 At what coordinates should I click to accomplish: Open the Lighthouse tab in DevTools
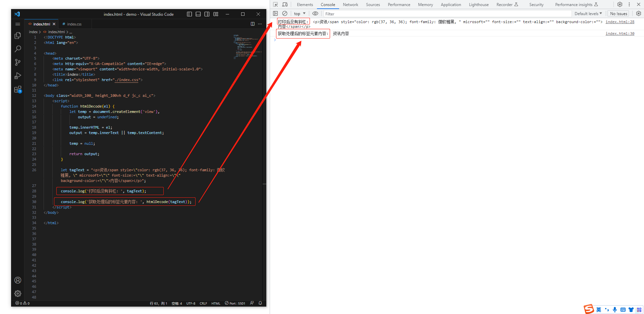(479, 5)
